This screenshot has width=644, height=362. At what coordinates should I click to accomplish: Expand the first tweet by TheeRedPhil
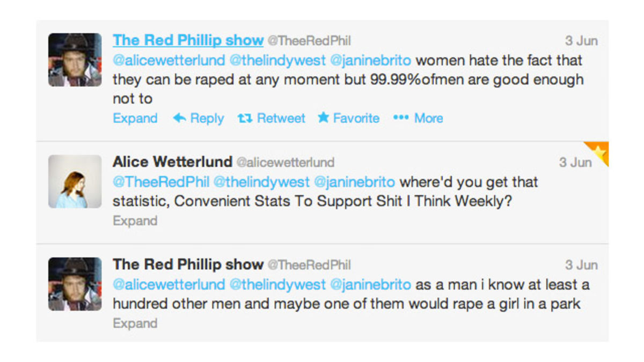coord(134,118)
